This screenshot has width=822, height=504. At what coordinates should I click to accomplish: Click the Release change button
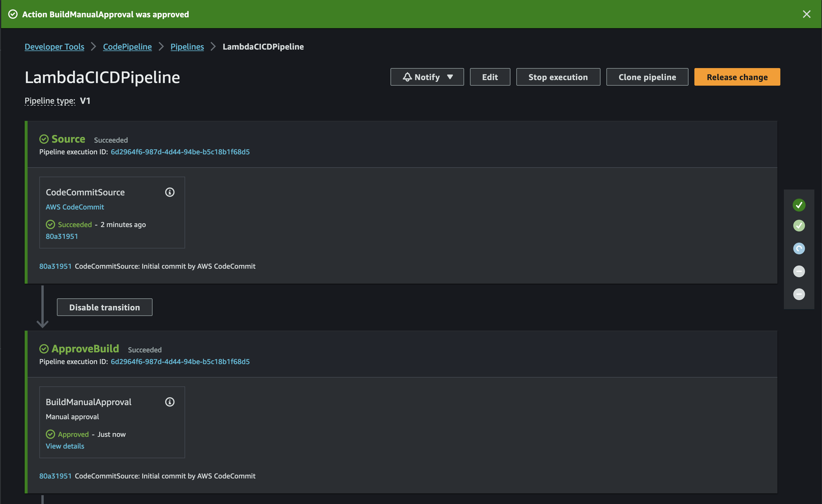tap(737, 77)
